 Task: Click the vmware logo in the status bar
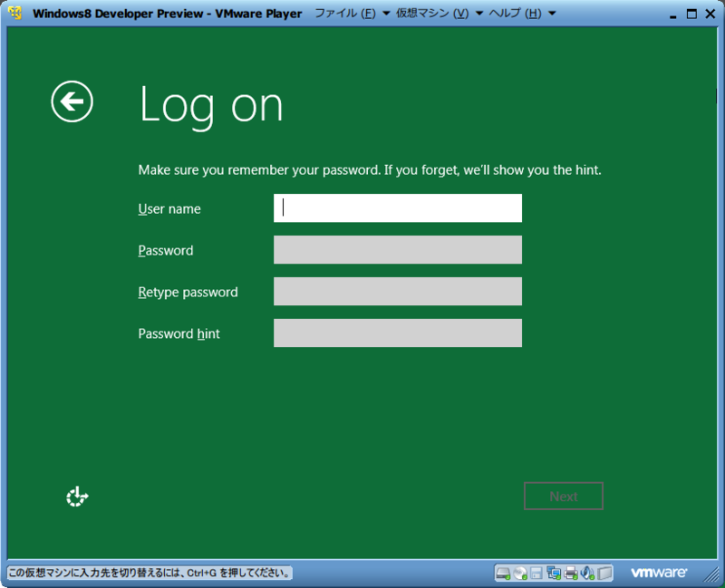[x=659, y=573]
